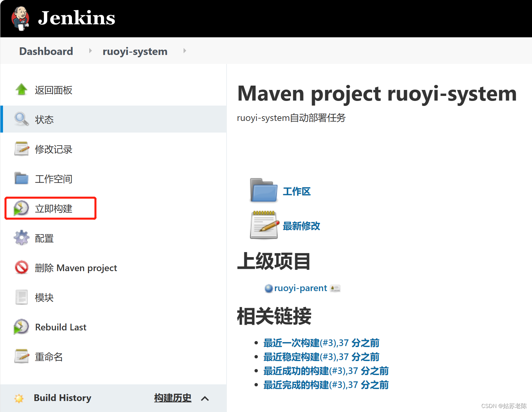This screenshot has height=412, width=532.
Task: Click the Build History heading text
Action: (x=63, y=398)
